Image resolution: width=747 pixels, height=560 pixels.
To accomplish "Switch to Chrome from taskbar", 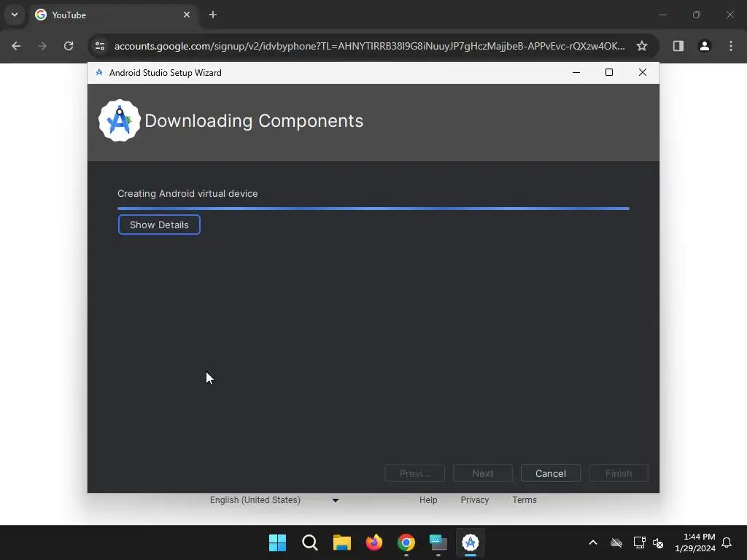I will coord(406,542).
